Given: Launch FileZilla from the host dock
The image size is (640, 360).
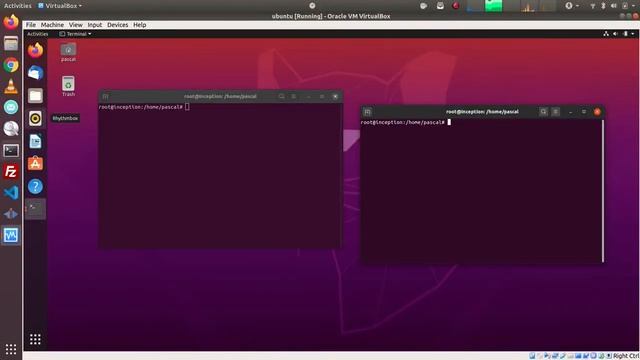Looking at the screenshot, I should (11, 172).
